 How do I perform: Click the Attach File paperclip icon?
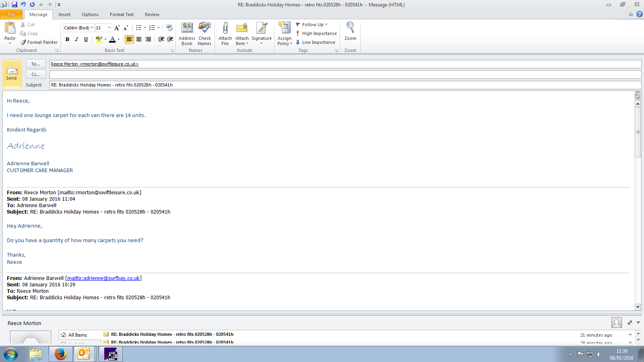(x=225, y=29)
